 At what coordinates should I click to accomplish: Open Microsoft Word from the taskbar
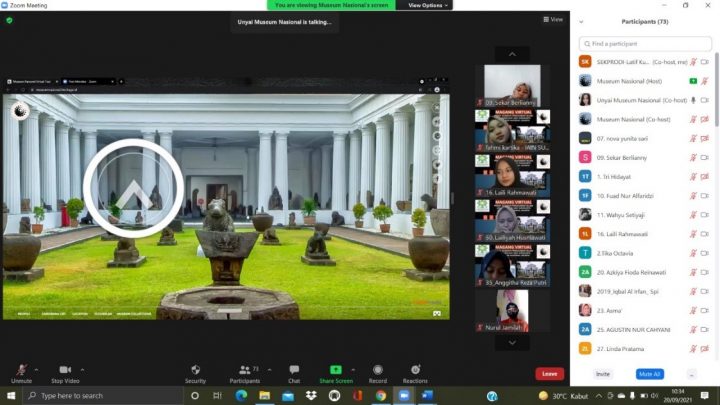427,396
